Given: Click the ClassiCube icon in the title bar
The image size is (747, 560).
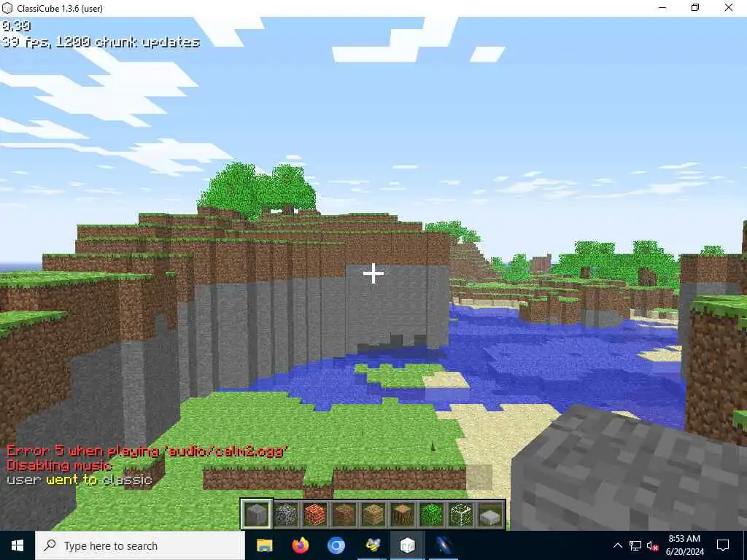Looking at the screenshot, I should pos(7,8).
